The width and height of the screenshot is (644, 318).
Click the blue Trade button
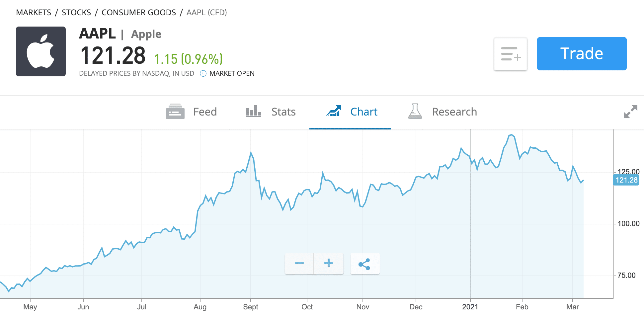coord(582,54)
